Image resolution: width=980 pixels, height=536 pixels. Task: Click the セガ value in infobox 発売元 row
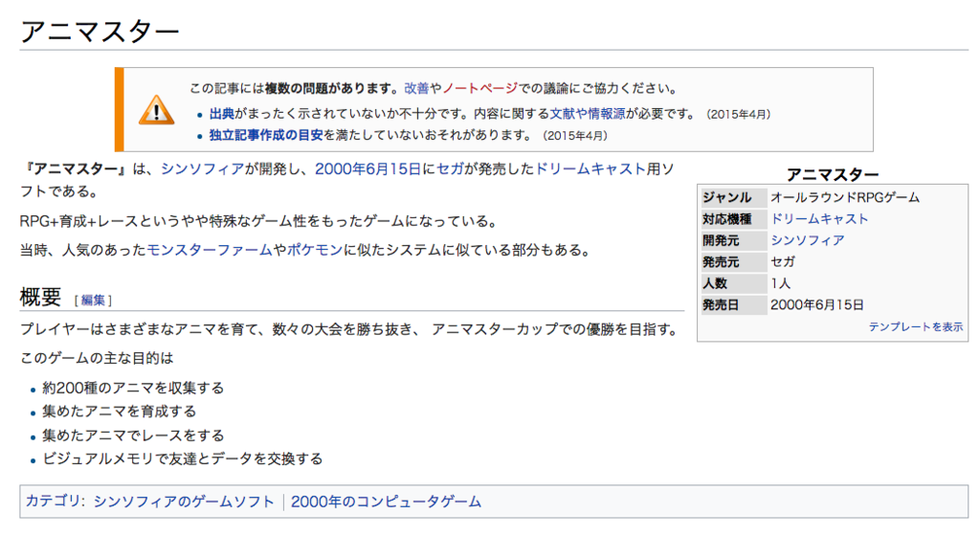[783, 262]
